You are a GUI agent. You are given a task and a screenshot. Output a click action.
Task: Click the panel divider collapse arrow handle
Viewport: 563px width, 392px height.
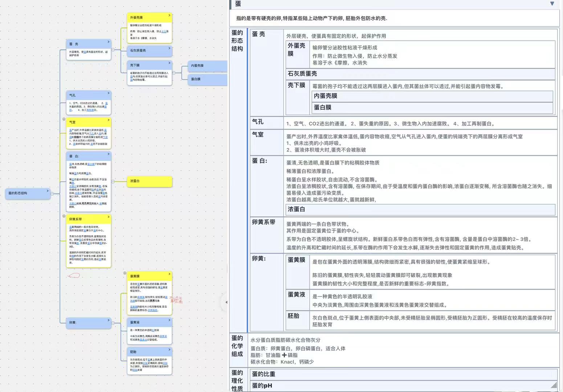[x=226, y=302]
